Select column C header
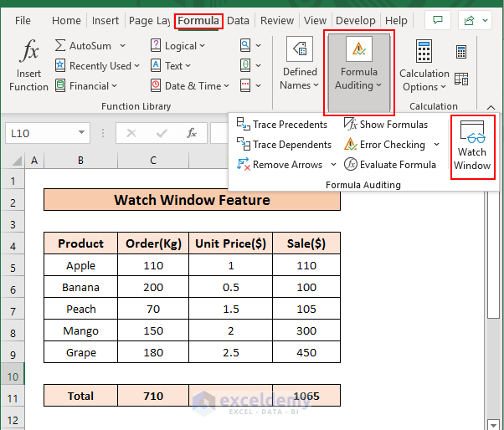 pos(153,161)
